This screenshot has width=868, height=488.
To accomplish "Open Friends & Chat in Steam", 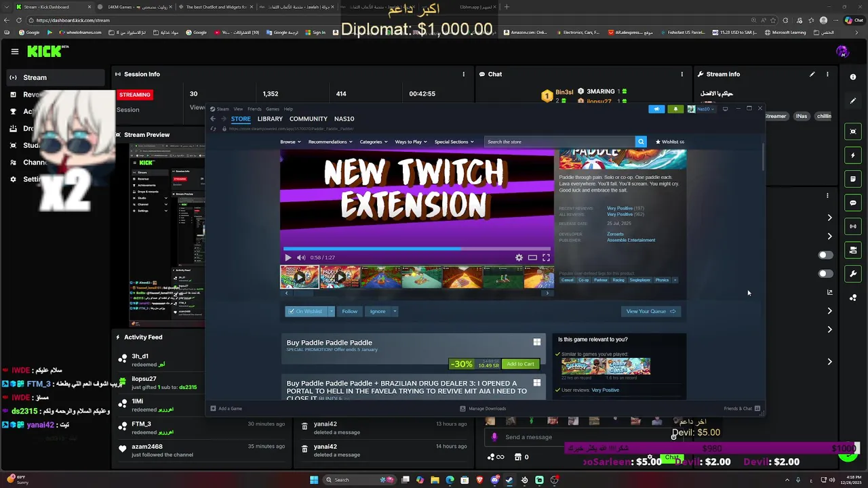I will coord(742,409).
